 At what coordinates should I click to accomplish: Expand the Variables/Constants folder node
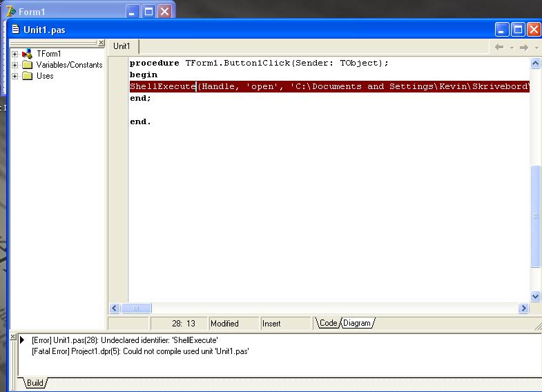click(15, 65)
